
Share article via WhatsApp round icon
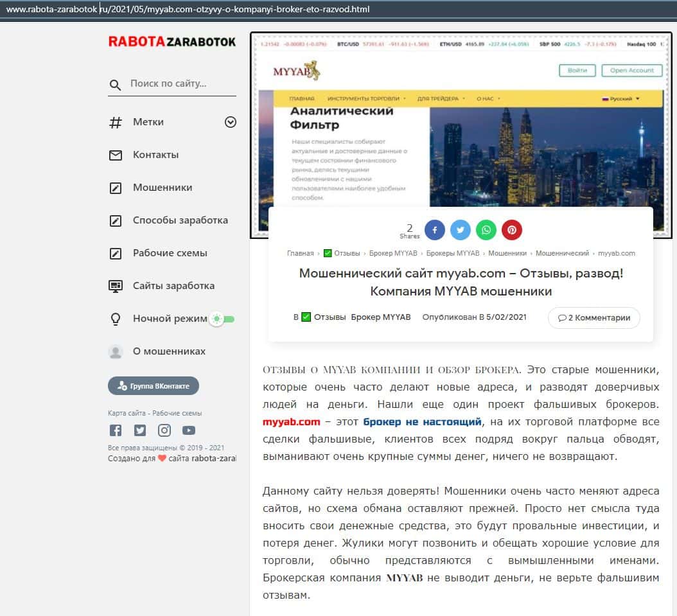click(486, 230)
